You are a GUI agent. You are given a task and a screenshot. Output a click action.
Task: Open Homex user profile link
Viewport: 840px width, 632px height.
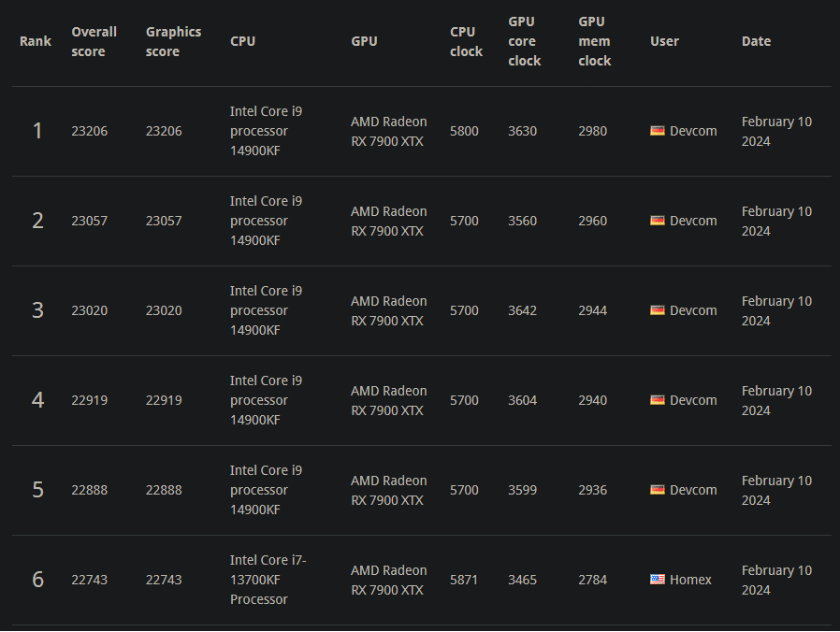click(690, 580)
